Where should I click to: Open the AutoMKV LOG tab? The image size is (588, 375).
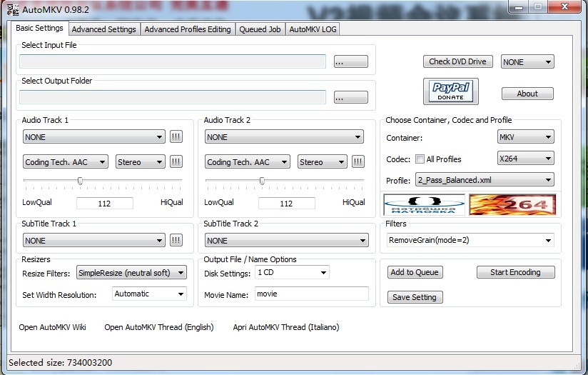click(313, 29)
